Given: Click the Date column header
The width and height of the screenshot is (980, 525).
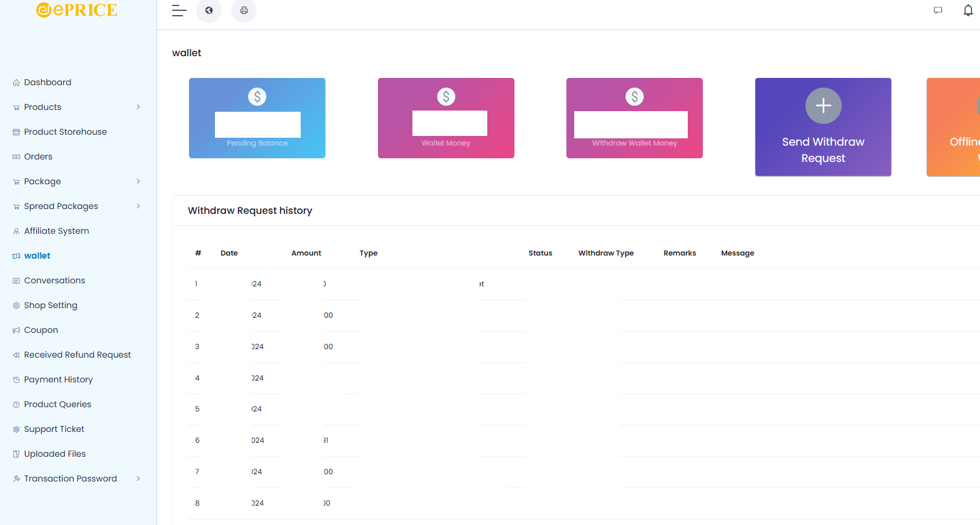Looking at the screenshot, I should [229, 253].
